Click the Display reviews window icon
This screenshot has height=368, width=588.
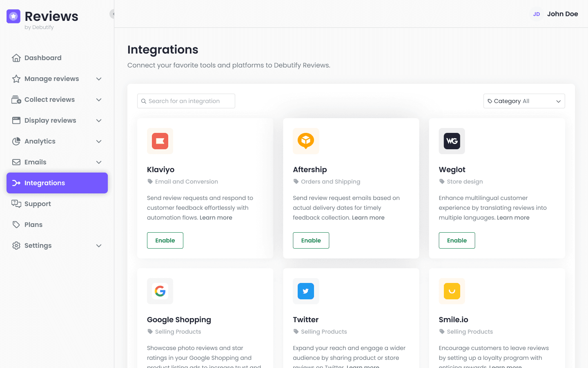(16, 121)
